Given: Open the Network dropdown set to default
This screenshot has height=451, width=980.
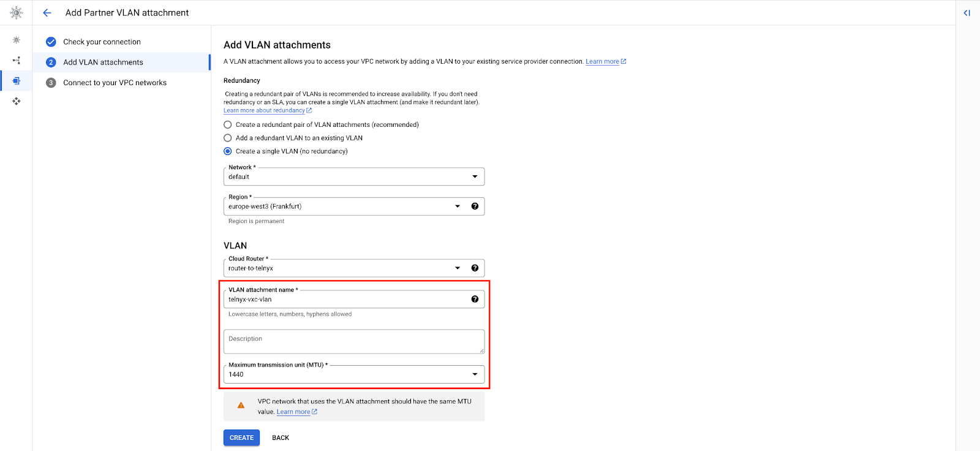Looking at the screenshot, I should pos(354,176).
